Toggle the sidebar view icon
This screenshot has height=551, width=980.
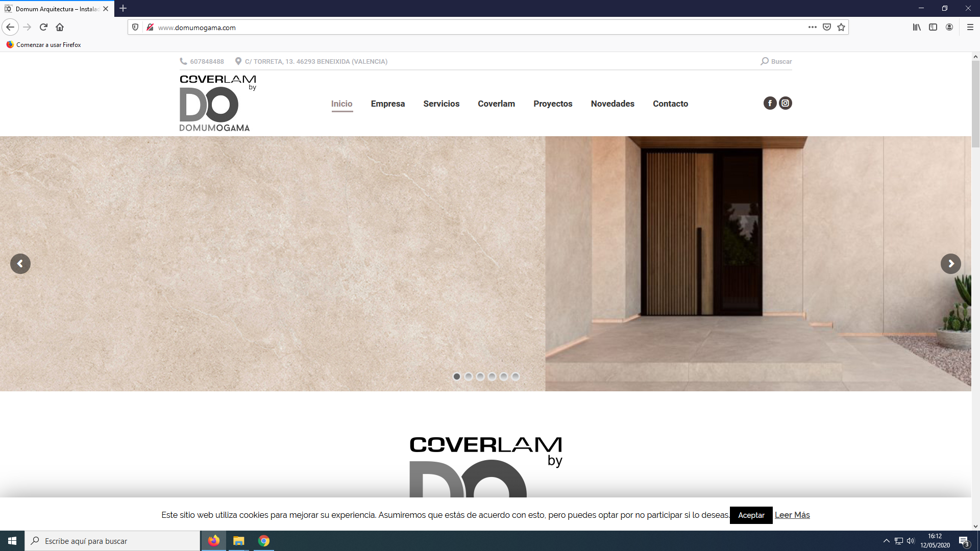pos(933,27)
